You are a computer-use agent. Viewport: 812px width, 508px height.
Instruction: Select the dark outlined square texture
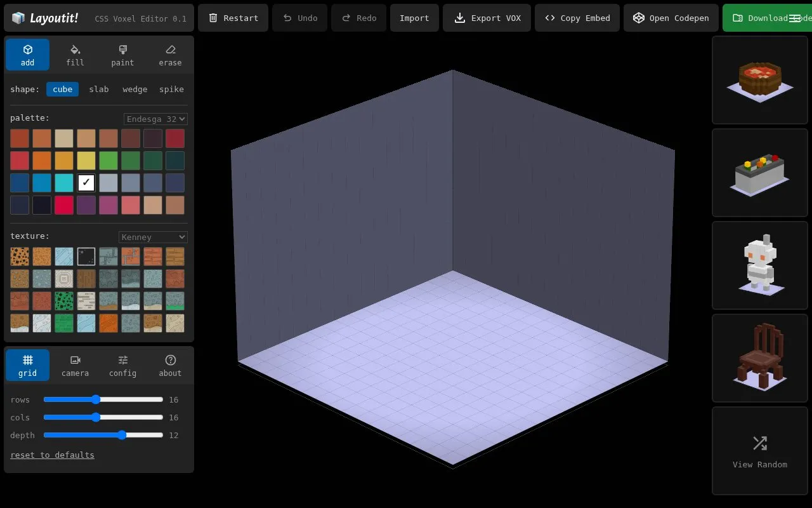(x=86, y=257)
